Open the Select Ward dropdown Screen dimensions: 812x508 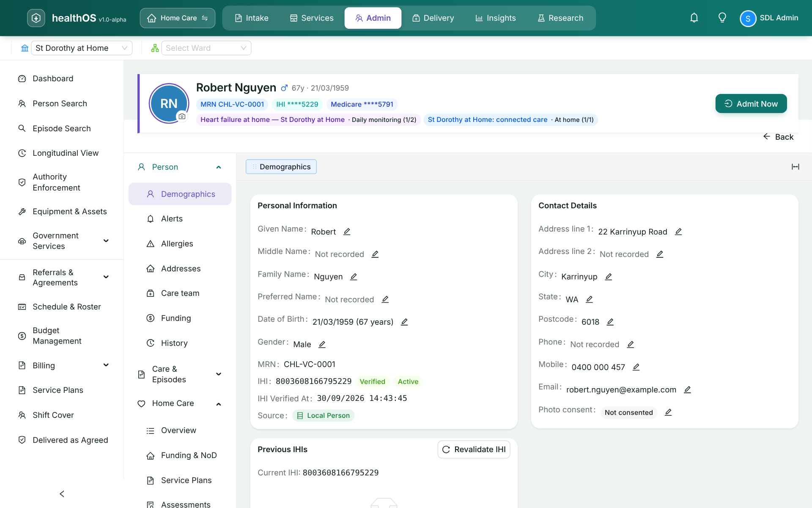[206, 48]
